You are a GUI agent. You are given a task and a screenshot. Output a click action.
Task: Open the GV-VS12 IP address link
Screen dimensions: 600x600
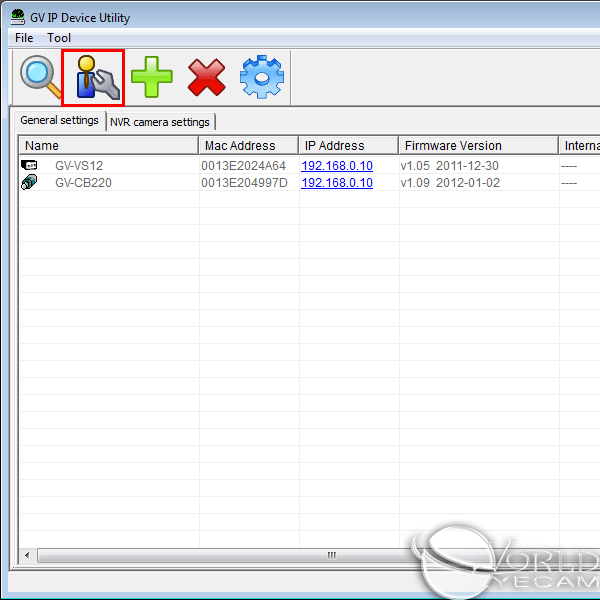click(337, 166)
